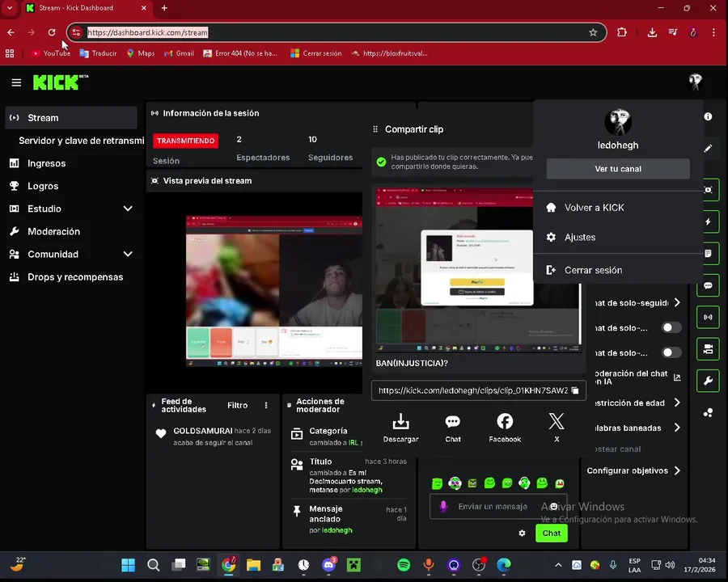
Task: Open the restricción de edad chevron
Action: [677, 403]
